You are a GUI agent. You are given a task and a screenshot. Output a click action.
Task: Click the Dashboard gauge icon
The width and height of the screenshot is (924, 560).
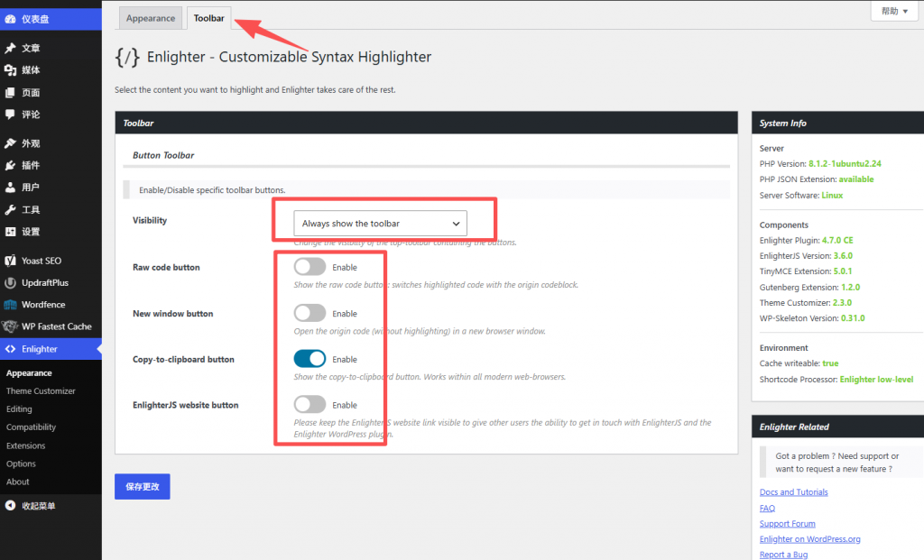point(10,19)
